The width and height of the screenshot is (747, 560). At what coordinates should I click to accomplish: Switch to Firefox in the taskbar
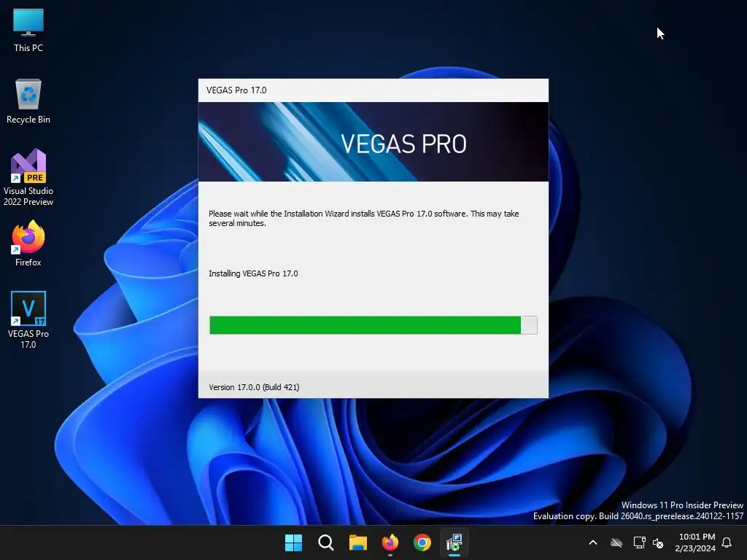(390, 542)
